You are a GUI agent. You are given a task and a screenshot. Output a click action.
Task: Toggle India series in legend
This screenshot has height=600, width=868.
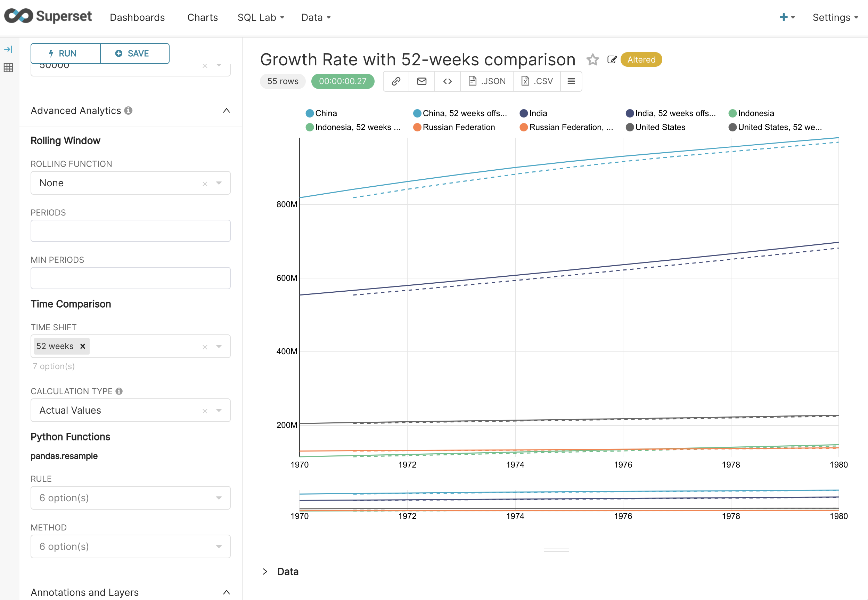(533, 113)
